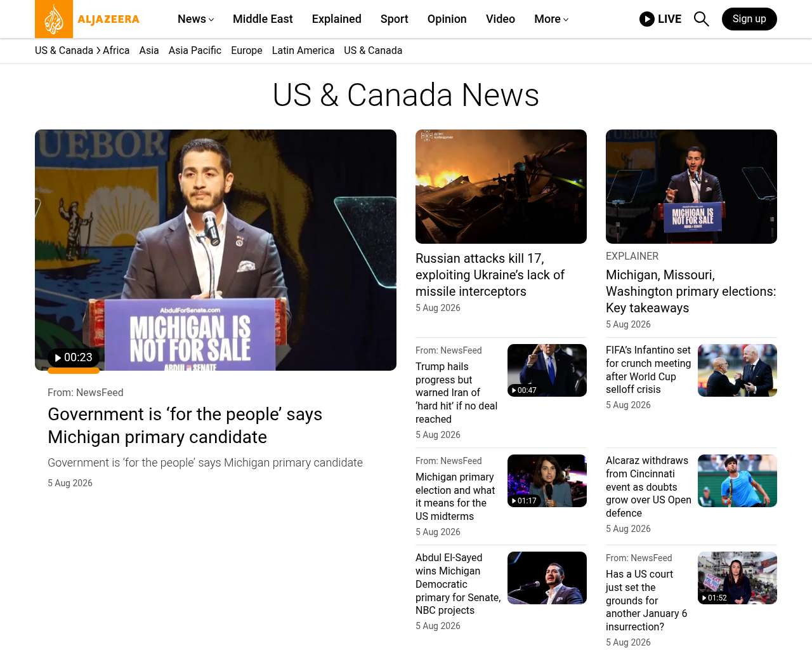Viewport: 812px width, 650px height.
Task: Click the US & Canada News page heading
Action: 406,95
